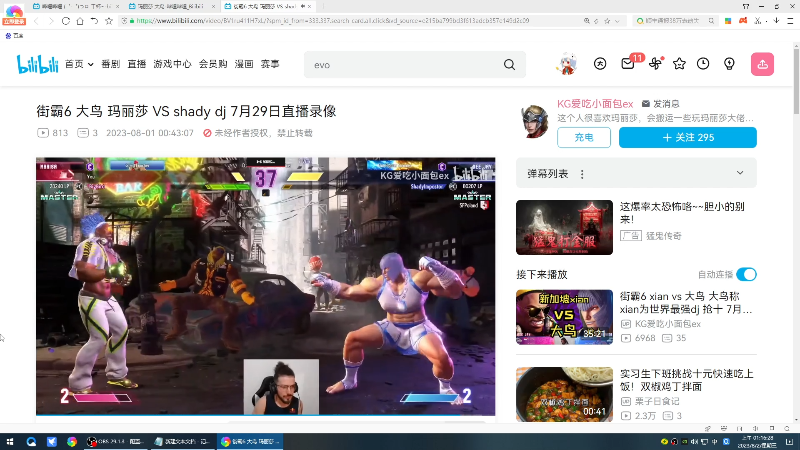
Task: Click the browser refresh icon
Action: (66, 21)
